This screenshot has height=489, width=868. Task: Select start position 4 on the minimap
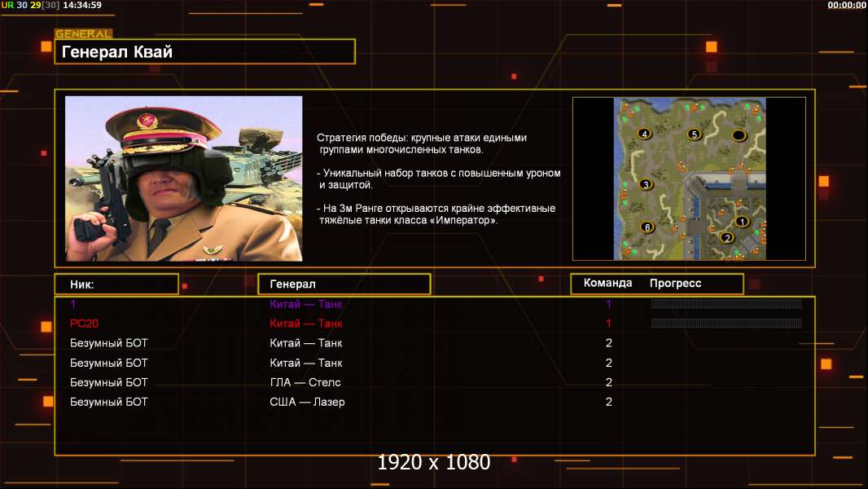click(x=644, y=134)
